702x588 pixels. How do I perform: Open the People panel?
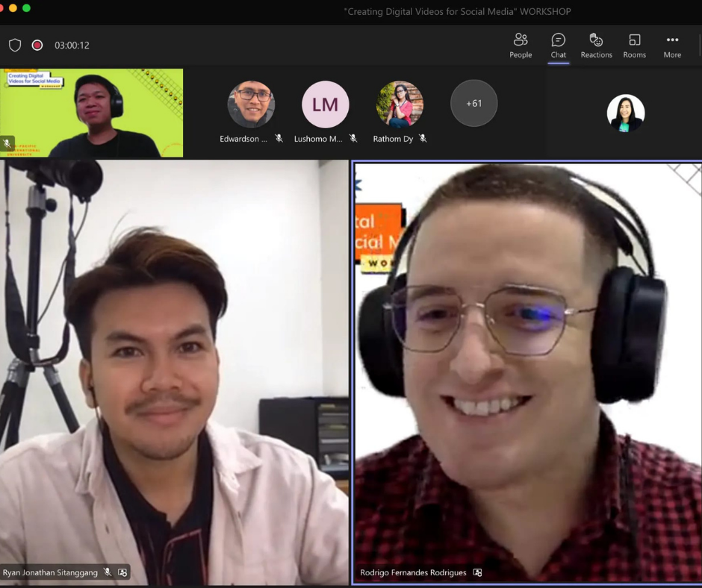pos(521,46)
